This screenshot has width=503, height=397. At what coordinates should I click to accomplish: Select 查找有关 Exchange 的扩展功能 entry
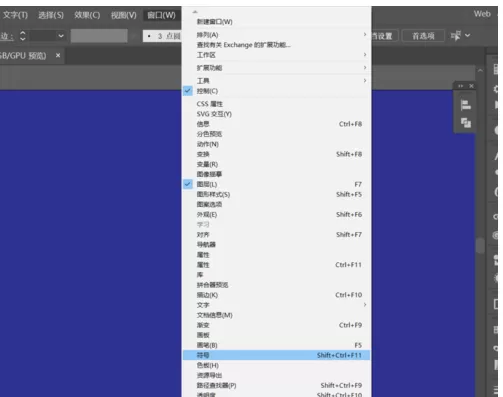coord(277,45)
